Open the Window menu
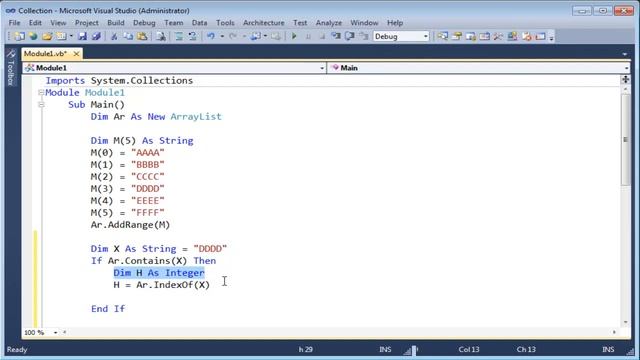640x360 pixels. click(x=364, y=23)
